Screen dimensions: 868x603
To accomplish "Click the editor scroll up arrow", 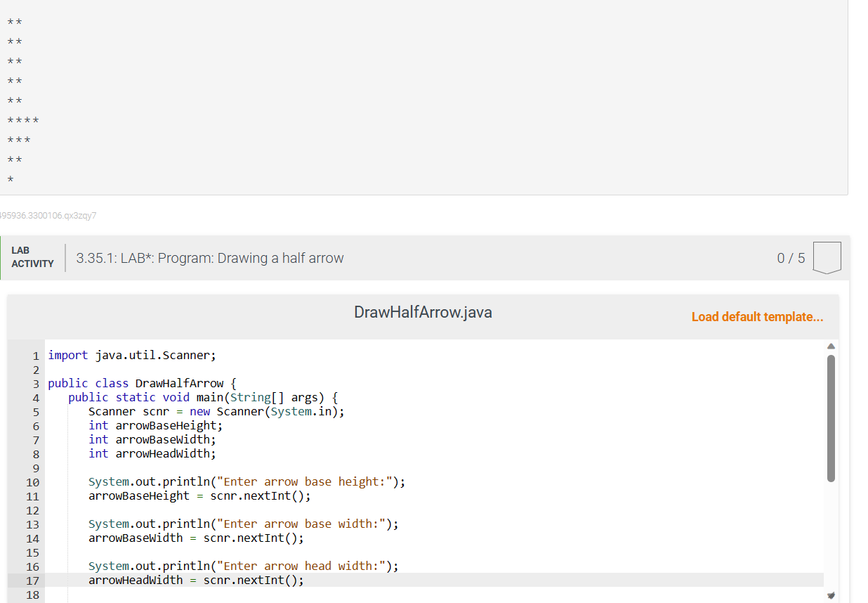I will click(831, 346).
